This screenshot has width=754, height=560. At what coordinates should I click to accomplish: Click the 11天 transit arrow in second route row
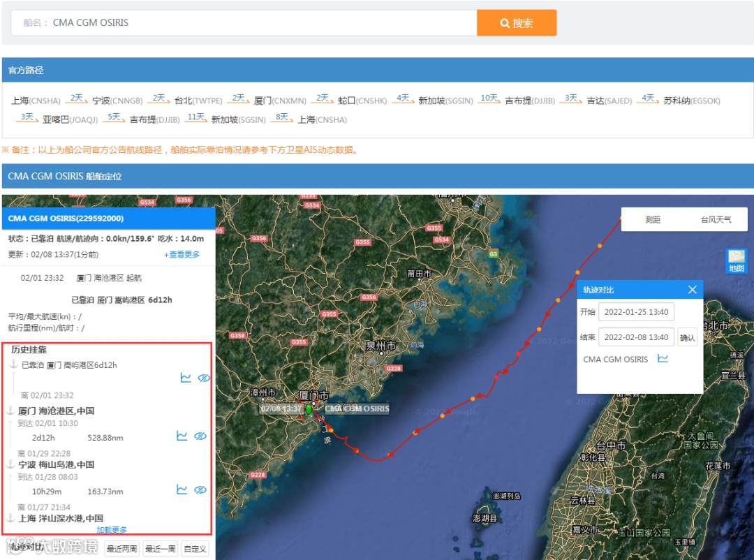click(x=195, y=117)
